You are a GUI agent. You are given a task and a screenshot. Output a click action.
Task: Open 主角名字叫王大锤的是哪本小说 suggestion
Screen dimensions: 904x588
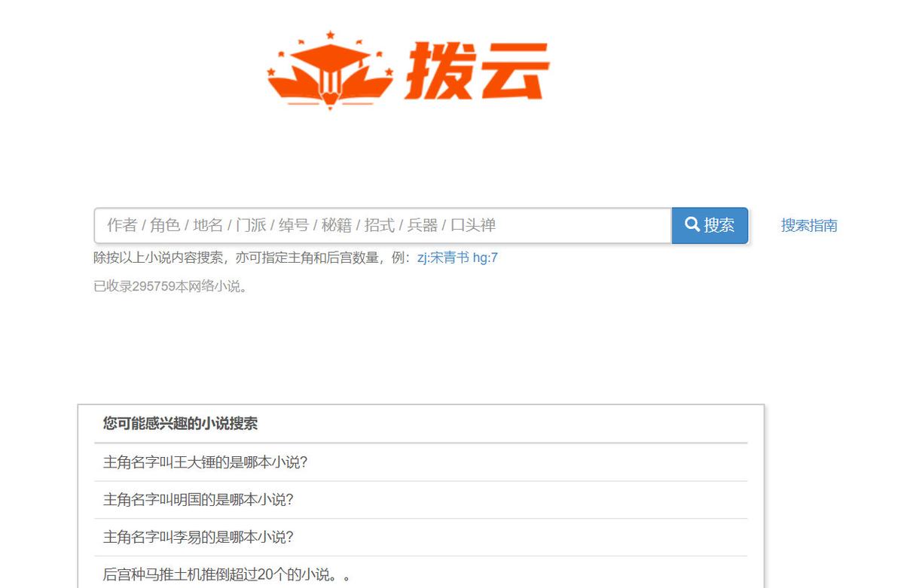205,462
